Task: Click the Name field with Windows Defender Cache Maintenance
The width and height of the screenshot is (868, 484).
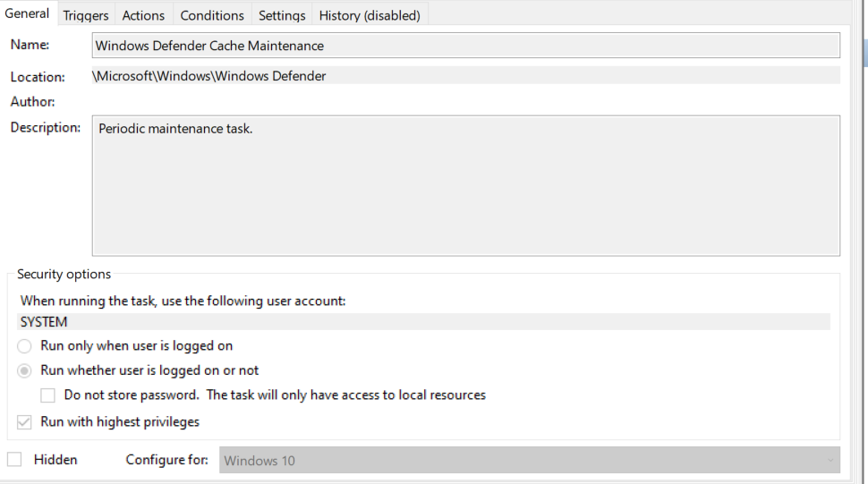Action: click(x=465, y=46)
